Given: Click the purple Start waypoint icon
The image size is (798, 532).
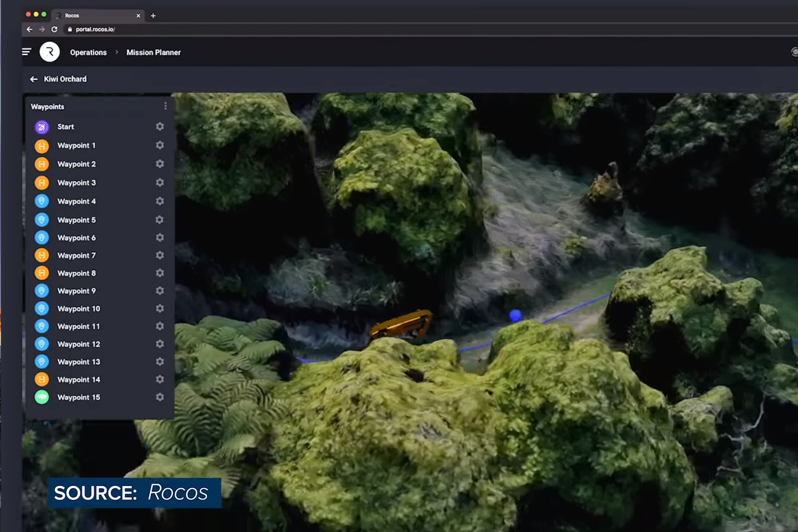Looking at the screenshot, I should coord(42,127).
